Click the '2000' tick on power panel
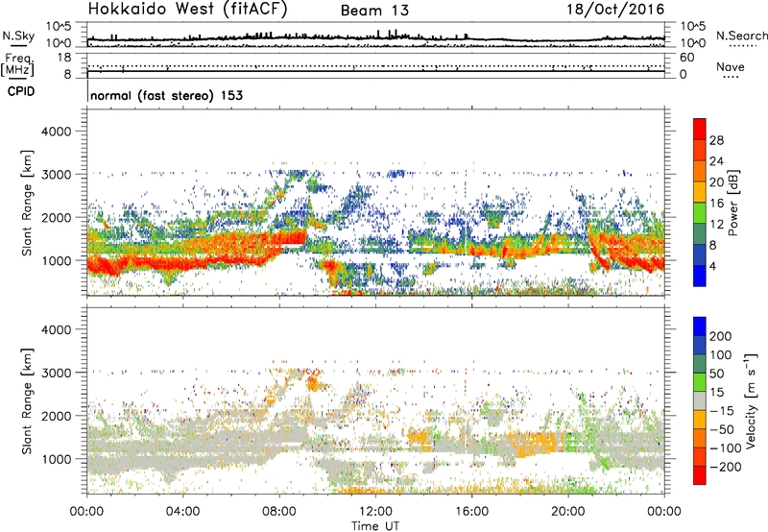This screenshot has height=532, width=768. 57,217
